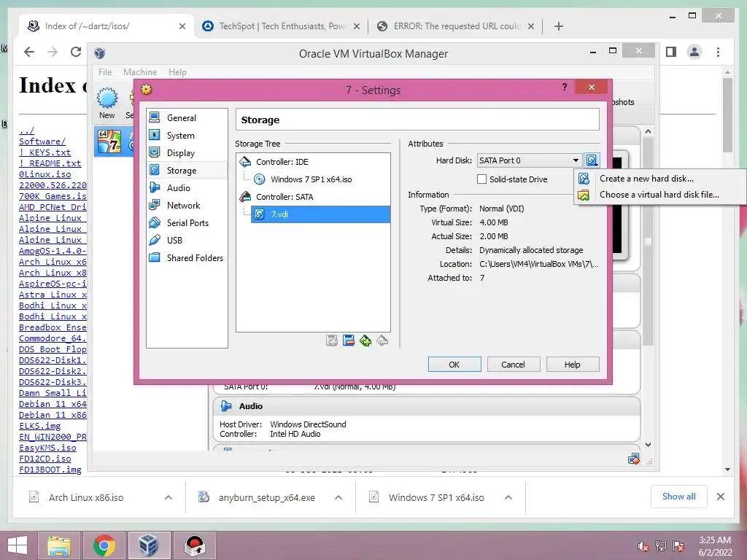Click muted volume icon in system tray
Viewport: 747px width, 560px height.
pos(643,546)
